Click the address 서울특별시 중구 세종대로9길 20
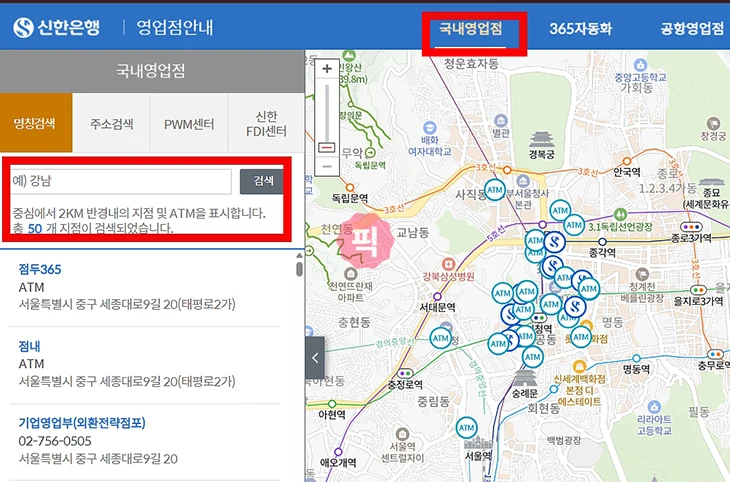 (x=98, y=459)
